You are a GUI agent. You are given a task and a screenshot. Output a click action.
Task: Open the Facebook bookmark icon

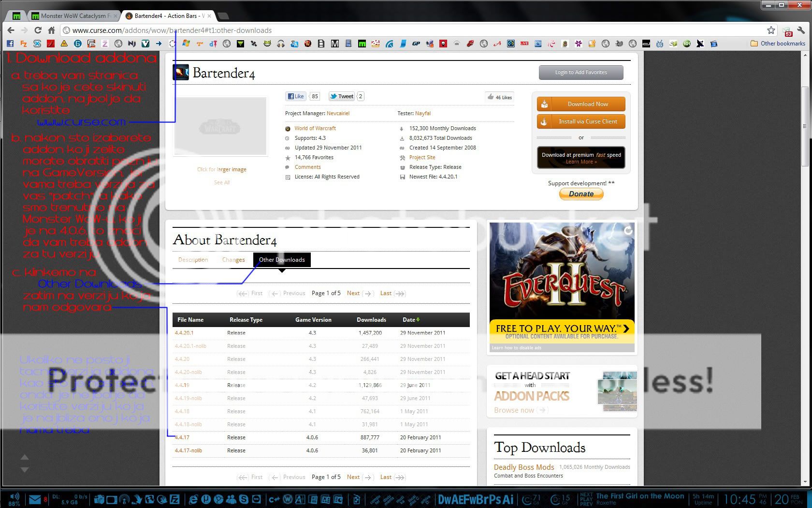click(x=10, y=44)
